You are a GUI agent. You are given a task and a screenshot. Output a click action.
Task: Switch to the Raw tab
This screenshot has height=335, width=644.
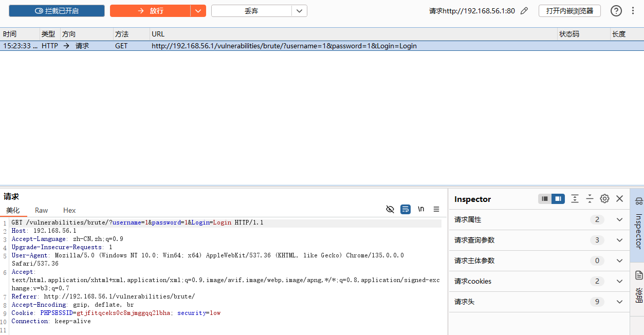[x=41, y=210]
